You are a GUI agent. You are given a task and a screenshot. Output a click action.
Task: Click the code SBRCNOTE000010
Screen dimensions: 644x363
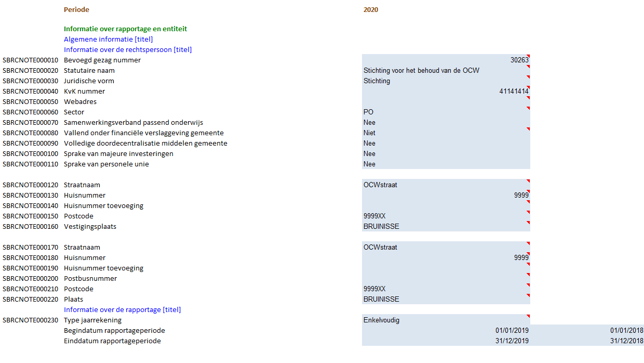(x=30, y=60)
